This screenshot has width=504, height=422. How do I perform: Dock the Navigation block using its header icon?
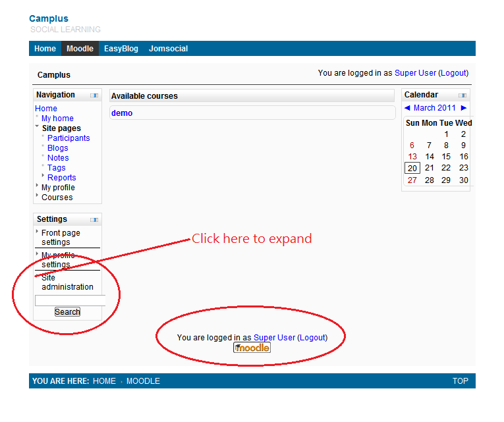[94, 95]
